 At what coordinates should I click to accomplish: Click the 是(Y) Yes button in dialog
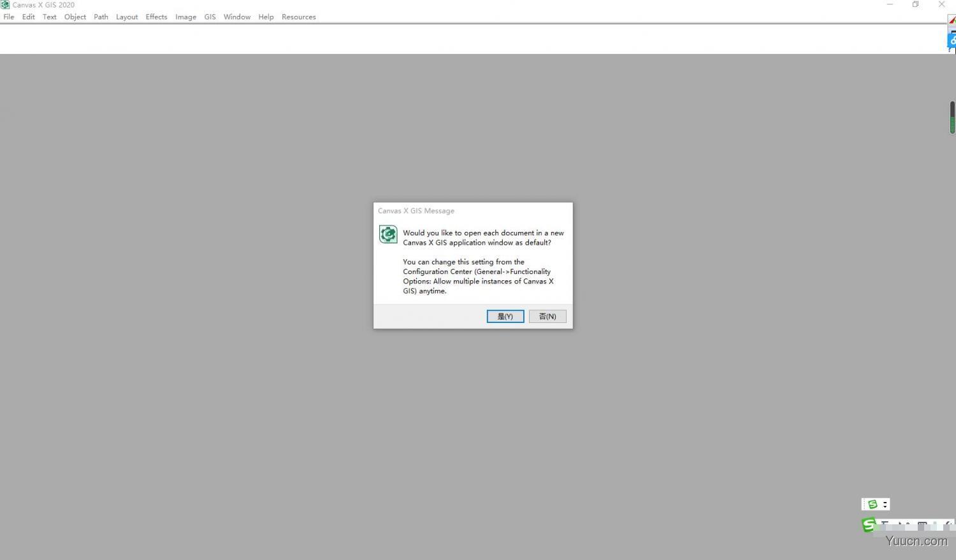(505, 317)
